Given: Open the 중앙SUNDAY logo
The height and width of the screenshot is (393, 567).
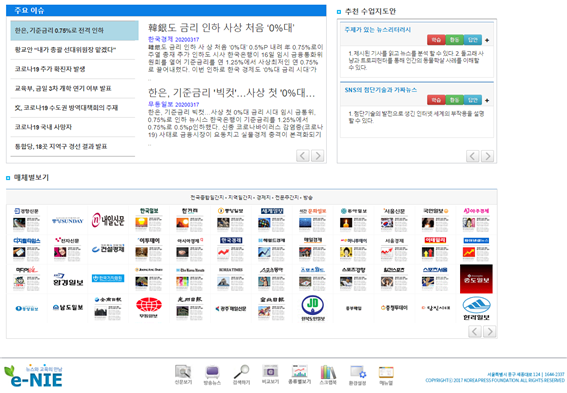Looking at the screenshot, I should point(68,221).
